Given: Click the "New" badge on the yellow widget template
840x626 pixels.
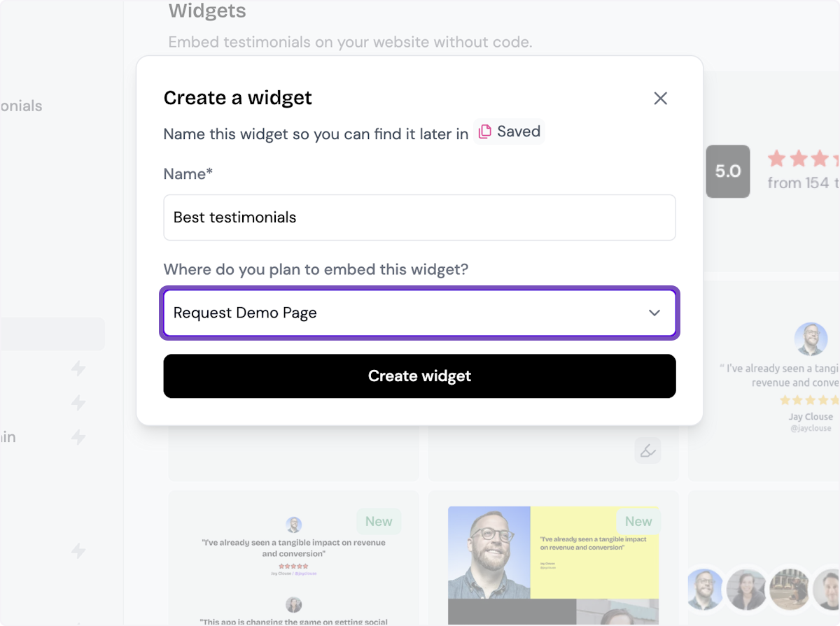Looking at the screenshot, I should pos(638,521).
